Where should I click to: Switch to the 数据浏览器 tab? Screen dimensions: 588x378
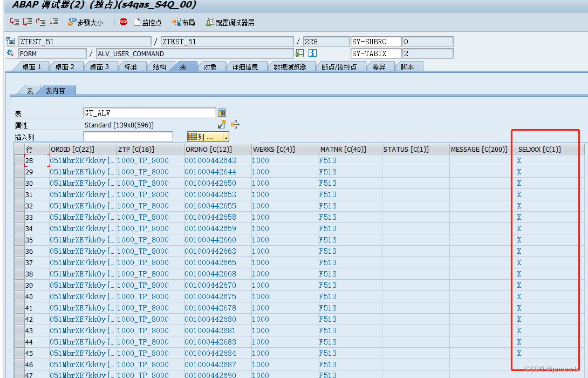(x=291, y=66)
